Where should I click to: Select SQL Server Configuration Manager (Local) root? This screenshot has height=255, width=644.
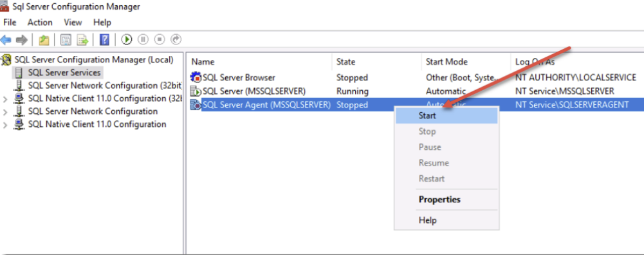[94, 60]
